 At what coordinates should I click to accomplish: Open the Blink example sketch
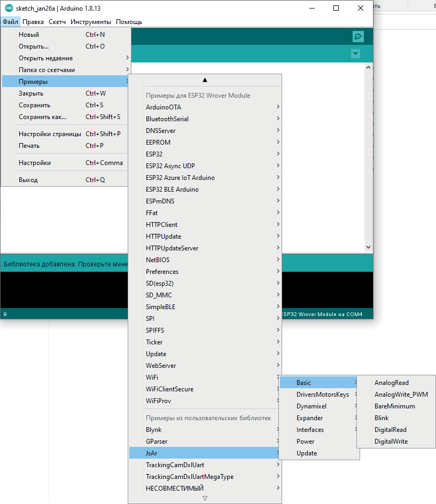click(x=381, y=418)
